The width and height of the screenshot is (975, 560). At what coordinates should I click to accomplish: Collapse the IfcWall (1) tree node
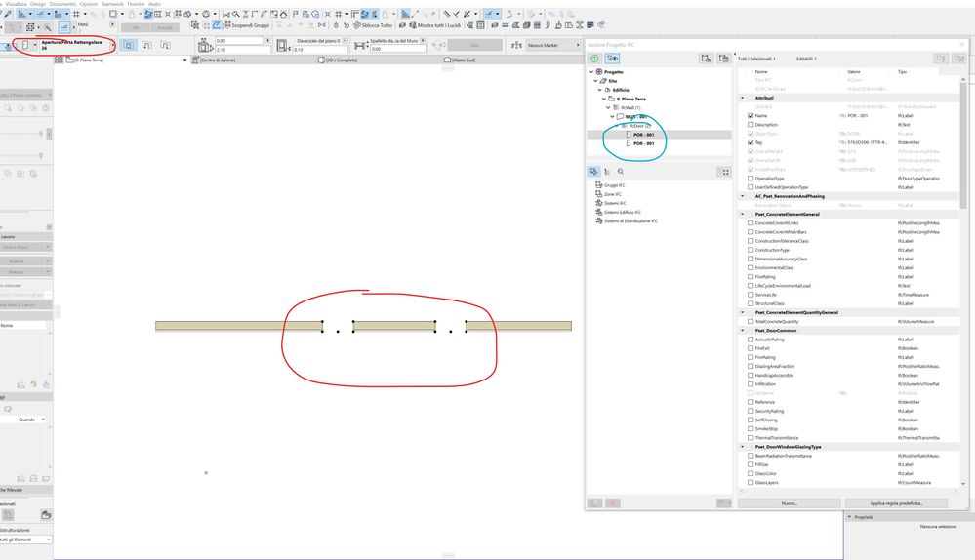click(x=608, y=107)
